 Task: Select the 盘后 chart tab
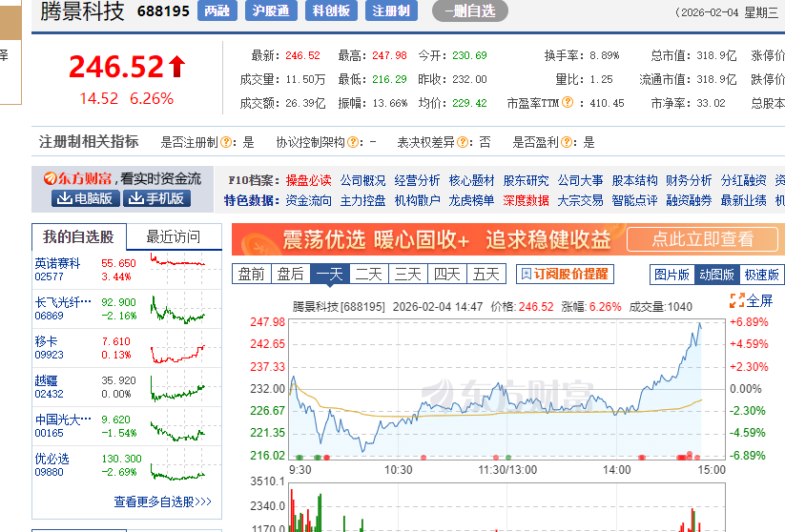[290, 274]
